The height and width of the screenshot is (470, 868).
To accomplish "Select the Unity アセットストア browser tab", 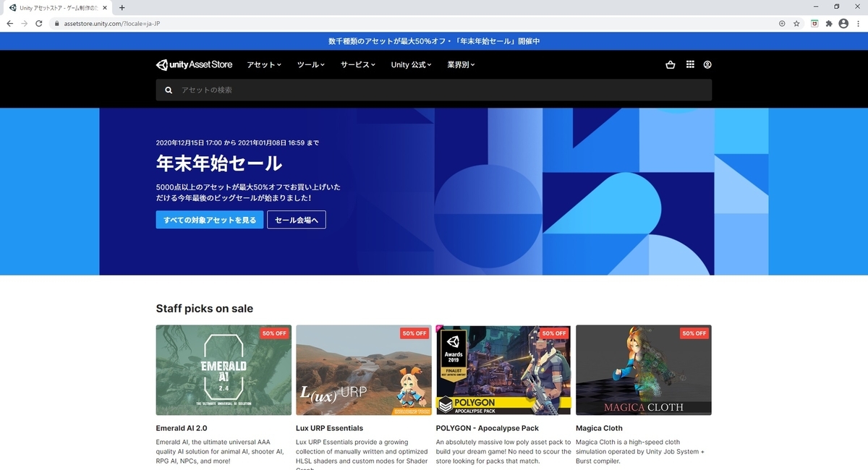I will [58, 7].
